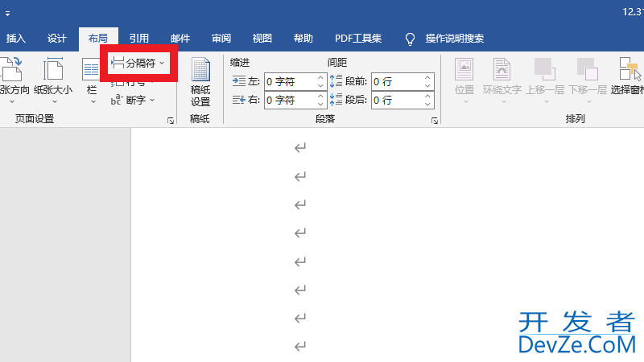Decrease right indent with down stepper
Image resolution: width=644 pixels, height=362 pixels.
pos(320,105)
